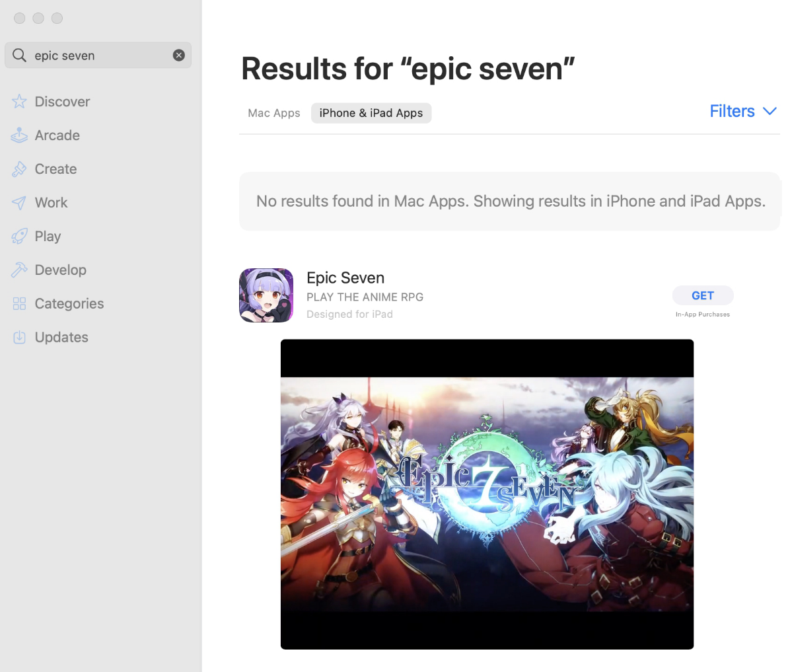Open Play section rocket icon
The width and height of the screenshot is (790, 672).
[x=19, y=236]
